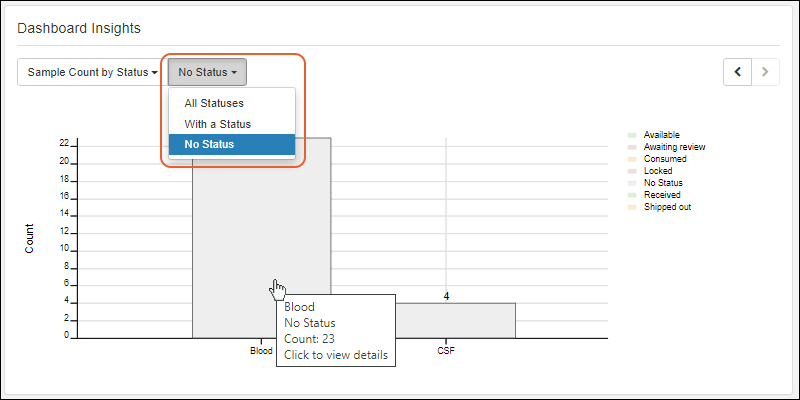Image resolution: width=800 pixels, height=400 pixels.
Task: Click the Awaiting review legend swatch
Action: pos(632,147)
